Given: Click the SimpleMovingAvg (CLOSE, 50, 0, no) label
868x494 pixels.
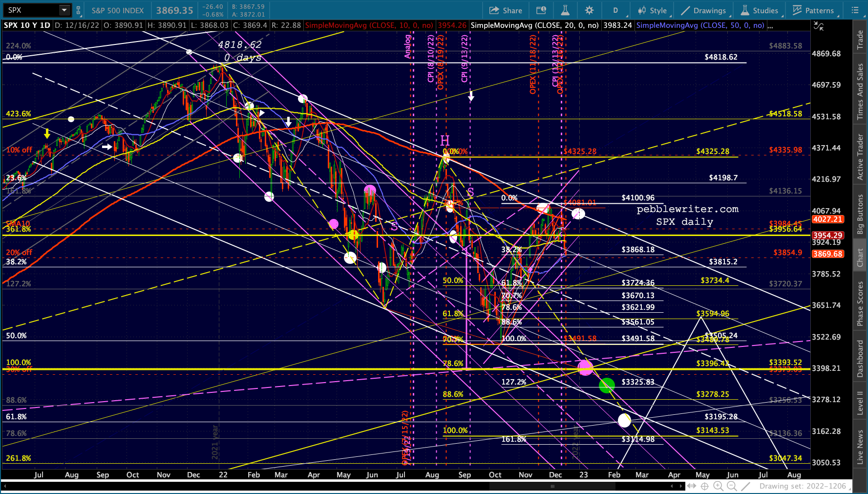Looking at the screenshot, I should 700,25.
